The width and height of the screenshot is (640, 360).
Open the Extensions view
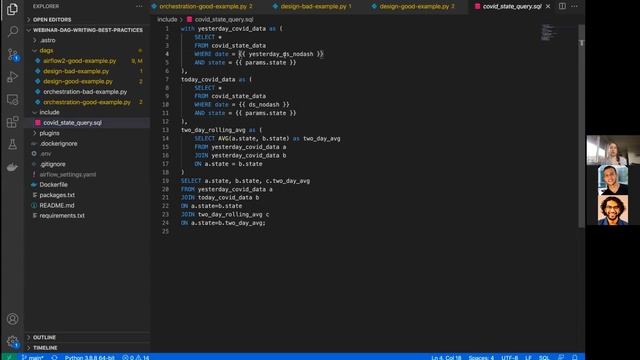[x=13, y=122]
